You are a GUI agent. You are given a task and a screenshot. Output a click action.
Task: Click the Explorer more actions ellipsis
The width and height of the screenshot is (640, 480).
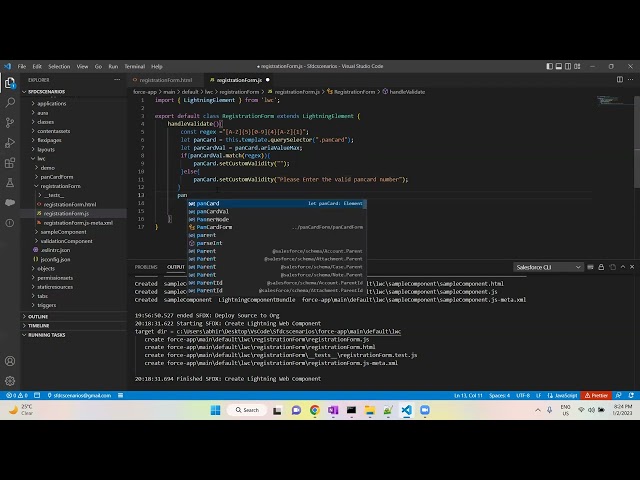[117, 80]
